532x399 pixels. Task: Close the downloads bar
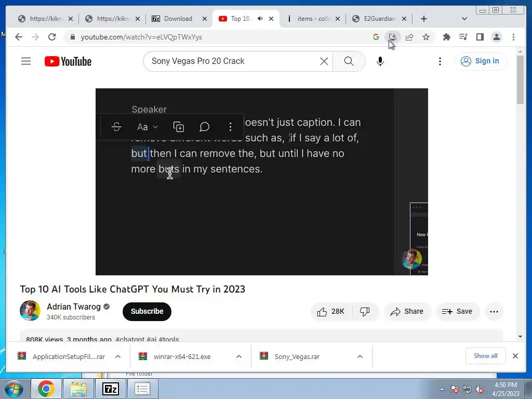point(515,356)
